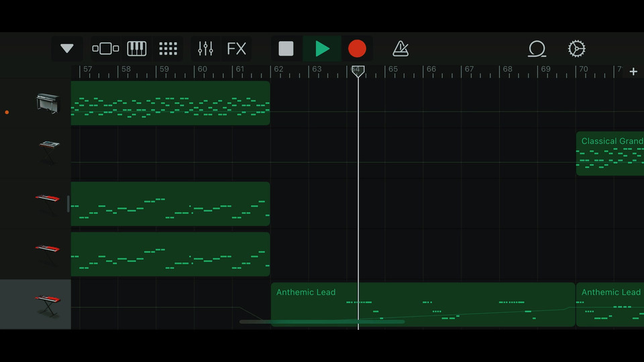Start playback with the green play button
The height and width of the screenshot is (362, 644).
click(x=322, y=48)
